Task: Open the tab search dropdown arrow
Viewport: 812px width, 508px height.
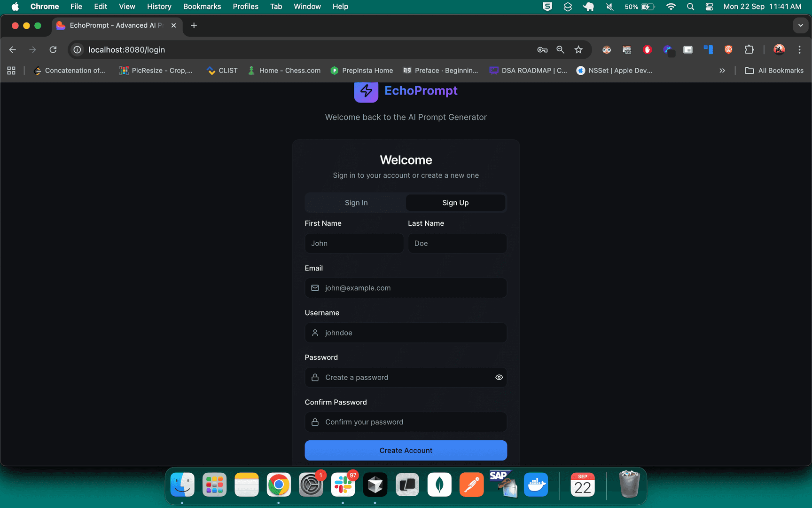Action: [x=800, y=25]
